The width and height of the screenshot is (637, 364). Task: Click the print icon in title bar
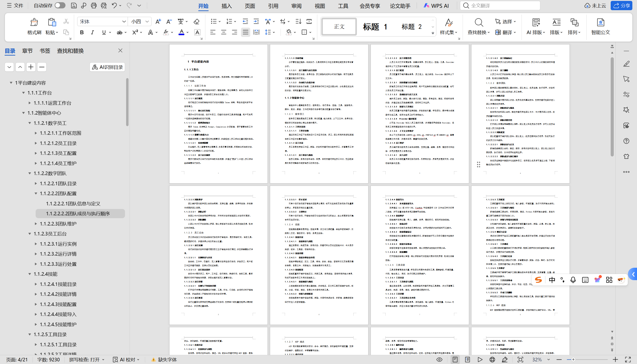click(x=94, y=6)
